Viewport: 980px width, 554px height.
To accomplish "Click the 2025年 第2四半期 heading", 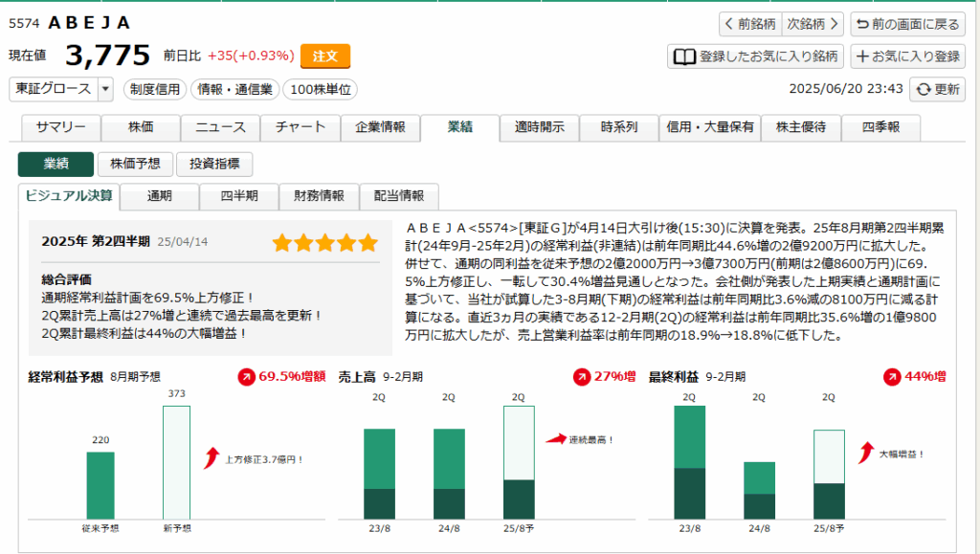I will [x=96, y=242].
